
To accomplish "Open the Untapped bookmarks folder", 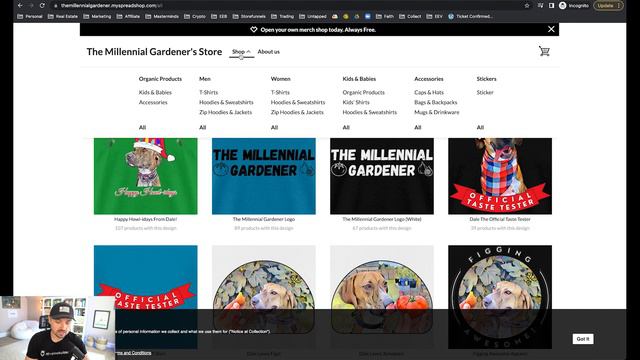I will click(x=313, y=16).
